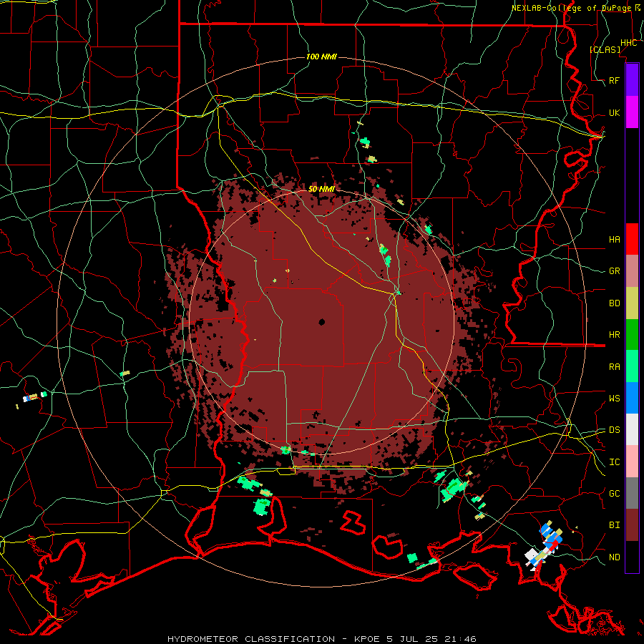Screen dimensions: 644x644
Task: Click the gray GC legend swatch
Action: 632,493
